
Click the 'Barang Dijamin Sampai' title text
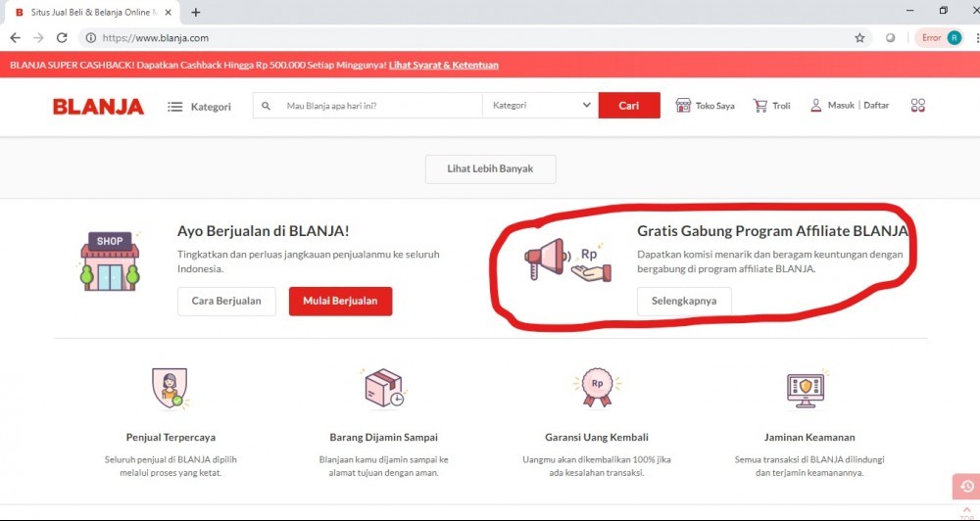coord(384,438)
